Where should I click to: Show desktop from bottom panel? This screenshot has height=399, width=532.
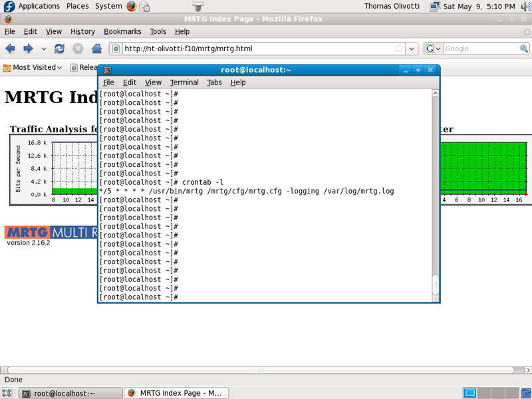tap(7, 393)
